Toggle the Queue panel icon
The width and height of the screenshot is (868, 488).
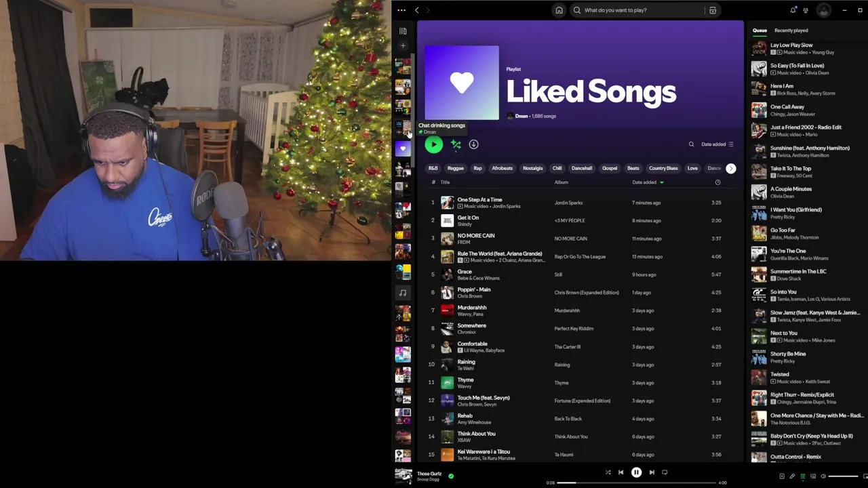coord(803,476)
